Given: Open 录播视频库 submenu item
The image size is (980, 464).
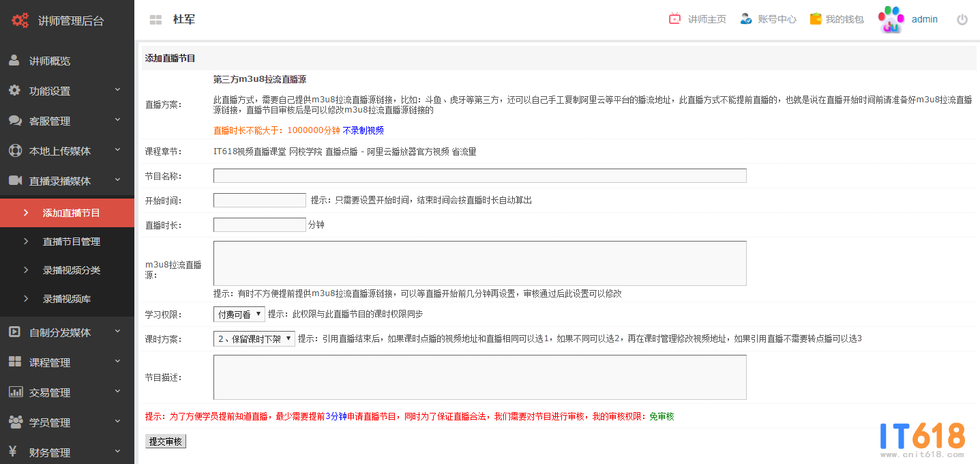Looking at the screenshot, I should (67, 299).
